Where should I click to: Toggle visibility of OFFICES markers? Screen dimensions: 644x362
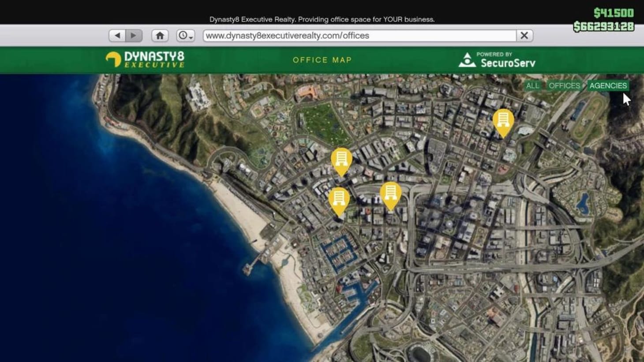[564, 86]
